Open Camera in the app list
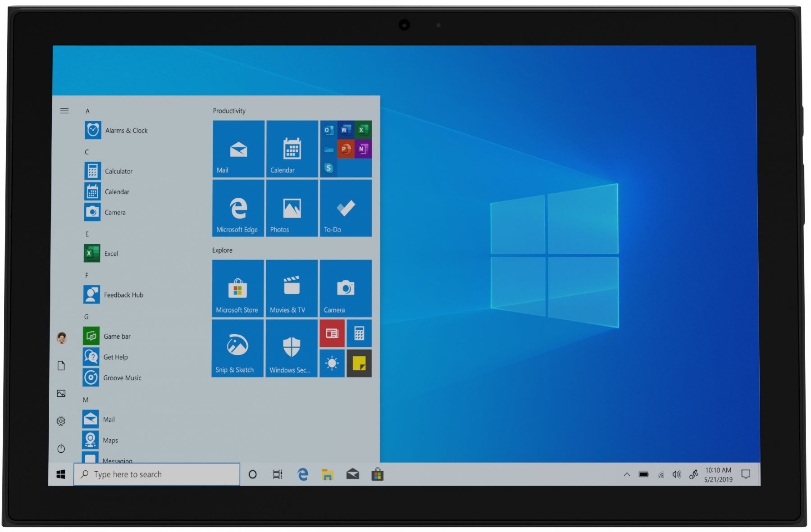This screenshot has height=532, width=811. [x=105, y=212]
